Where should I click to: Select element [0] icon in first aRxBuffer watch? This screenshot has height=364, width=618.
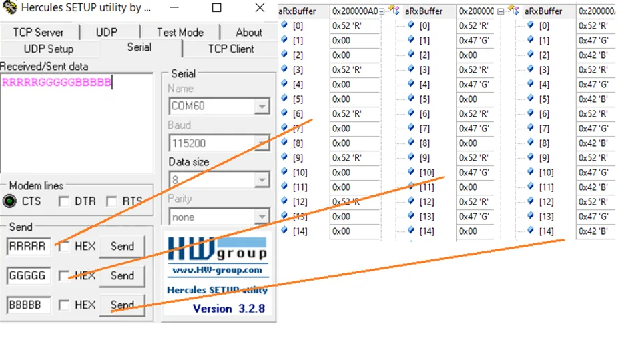click(x=284, y=25)
